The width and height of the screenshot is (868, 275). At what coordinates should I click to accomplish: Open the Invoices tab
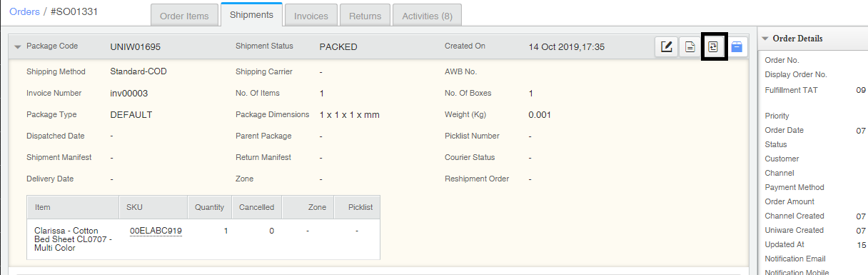tap(311, 16)
